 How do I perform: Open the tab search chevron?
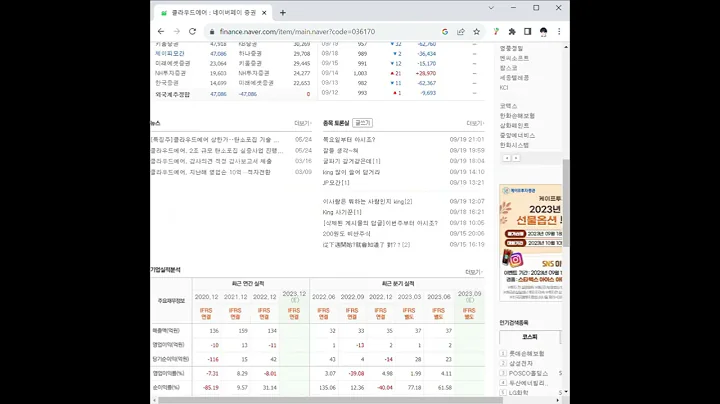(x=491, y=8)
